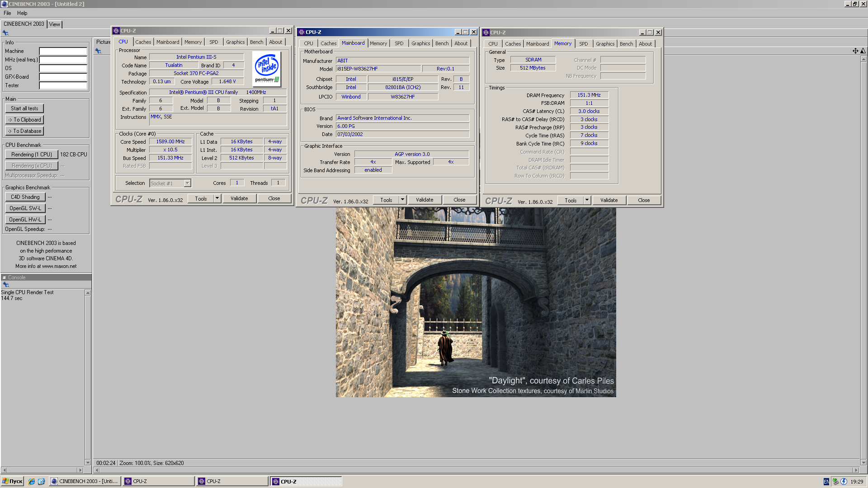
Task: Click the i815EP-W83627HF model value
Action: pos(378,69)
